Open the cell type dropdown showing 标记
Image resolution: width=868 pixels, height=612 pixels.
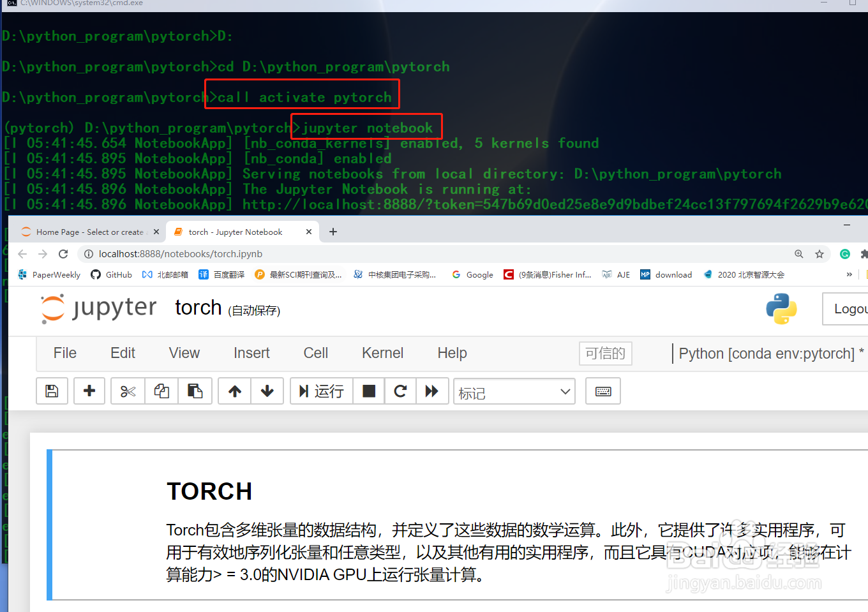[514, 392]
